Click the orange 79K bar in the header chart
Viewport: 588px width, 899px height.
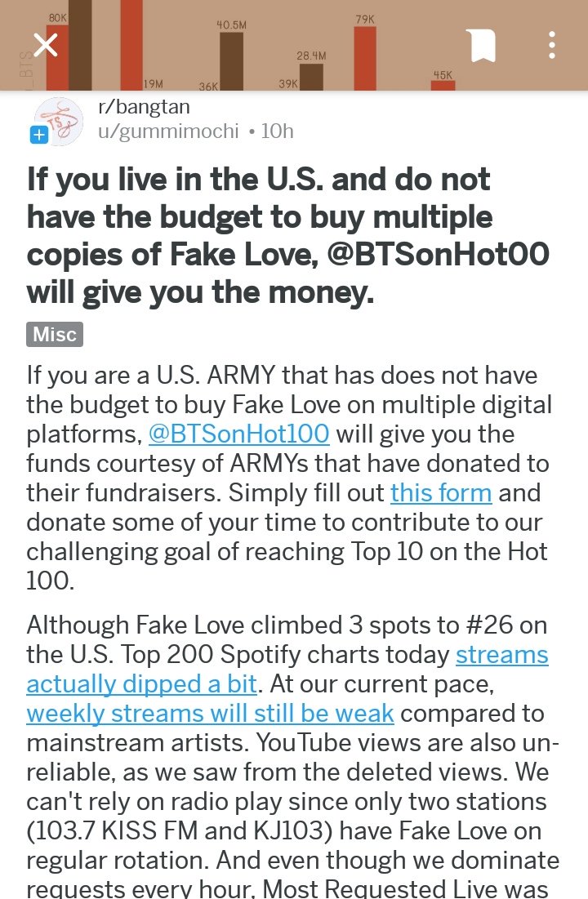(x=365, y=57)
